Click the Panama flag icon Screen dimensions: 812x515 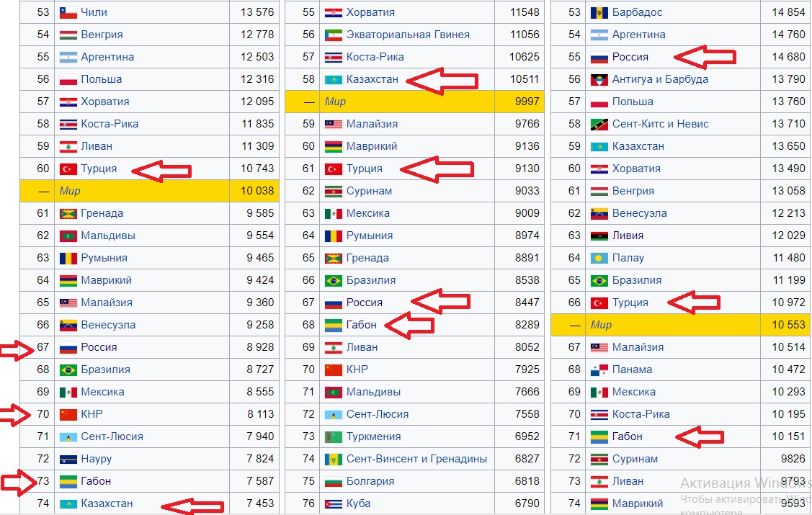click(x=599, y=370)
